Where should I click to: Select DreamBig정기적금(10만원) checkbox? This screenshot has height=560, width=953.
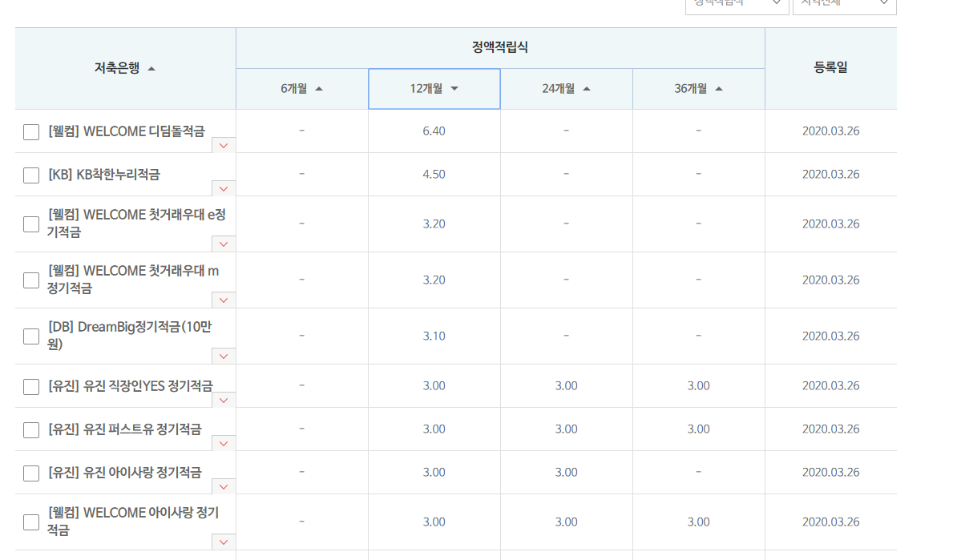[31, 336]
